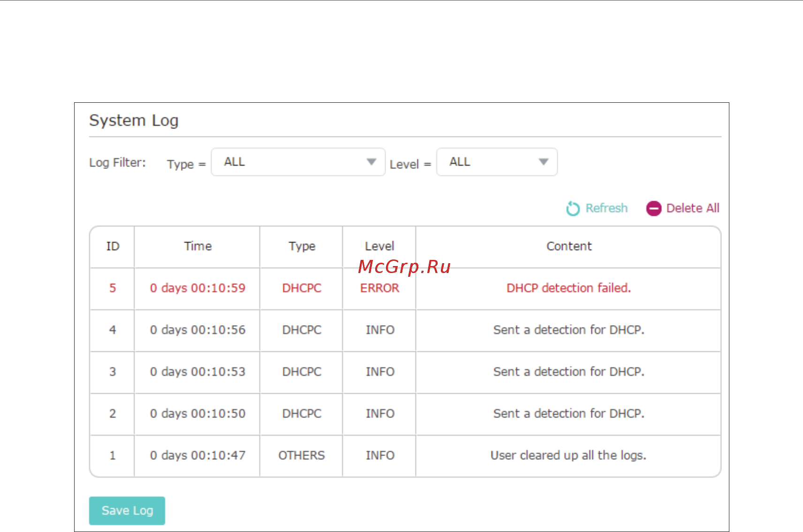Click INFO level in the 00:10:56 row
The image size is (803, 532).
pos(380,330)
